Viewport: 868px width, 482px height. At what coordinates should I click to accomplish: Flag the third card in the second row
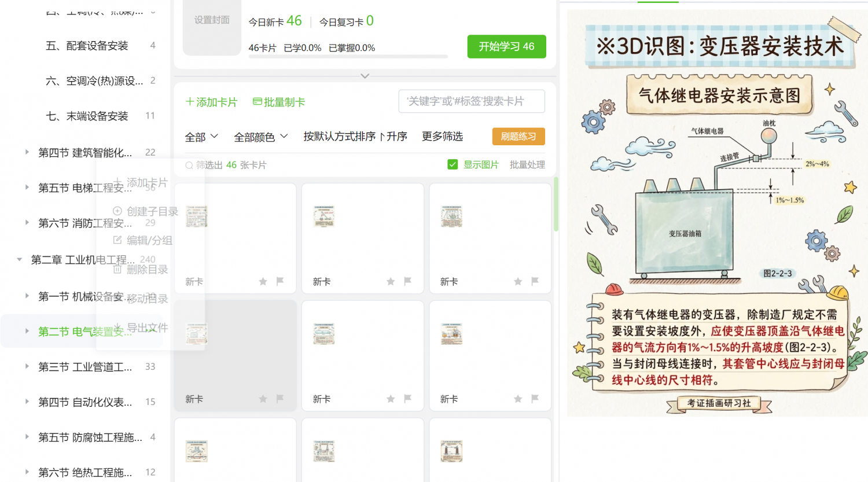coord(535,399)
